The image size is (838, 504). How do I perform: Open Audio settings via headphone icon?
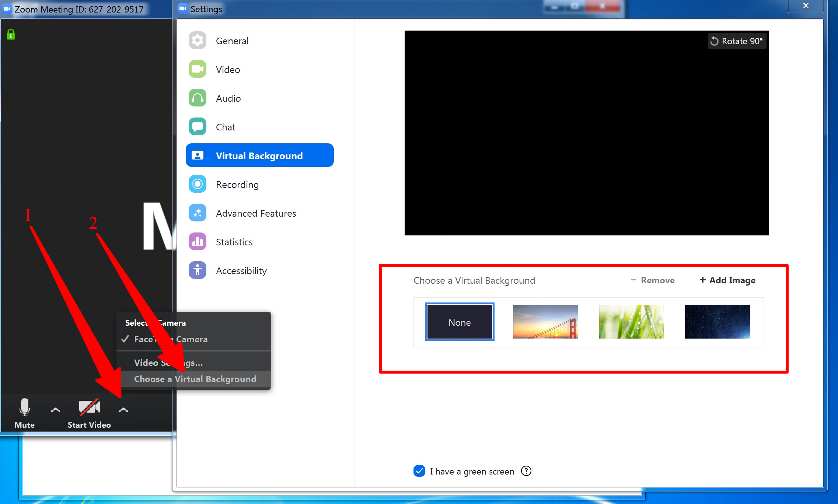pos(198,98)
